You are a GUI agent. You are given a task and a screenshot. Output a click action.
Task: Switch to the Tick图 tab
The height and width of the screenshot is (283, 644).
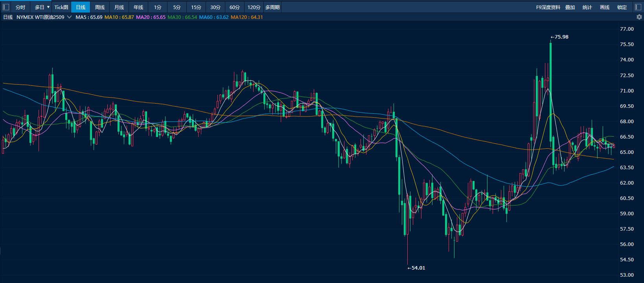[x=61, y=7]
